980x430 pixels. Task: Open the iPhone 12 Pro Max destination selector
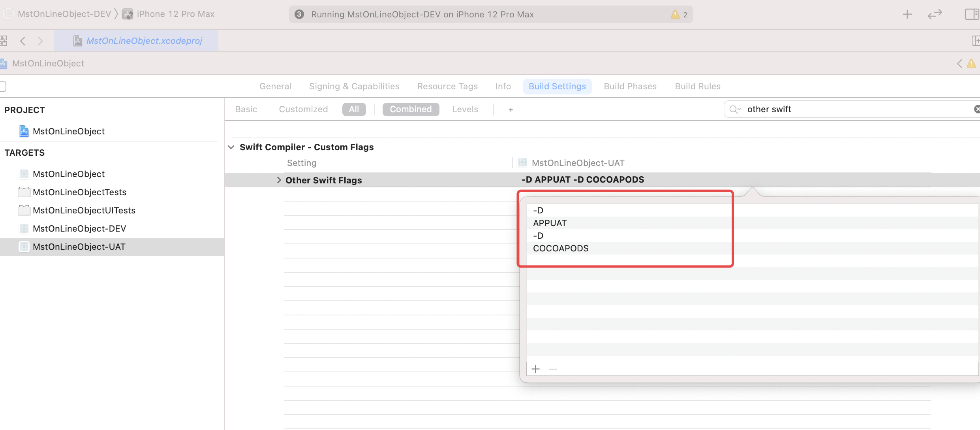tap(169, 14)
